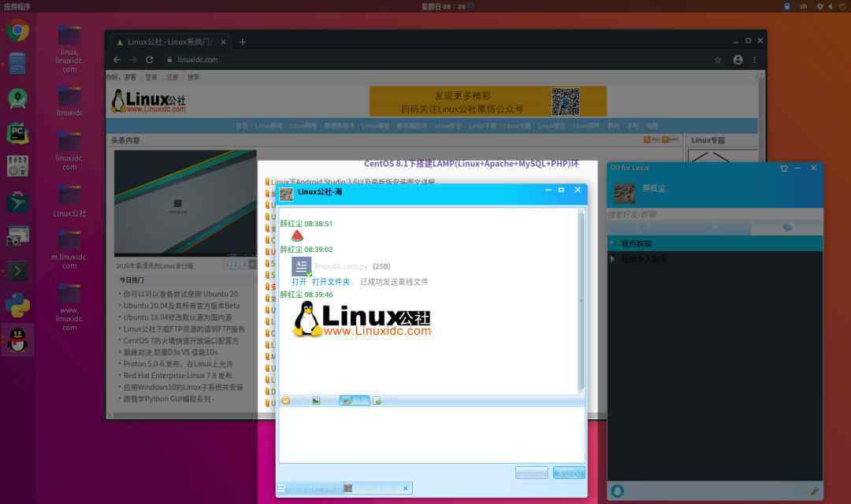Click the chat window contact avatar in title bar
The height and width of the screenshot is (504, 851).
tap(286, 194)
